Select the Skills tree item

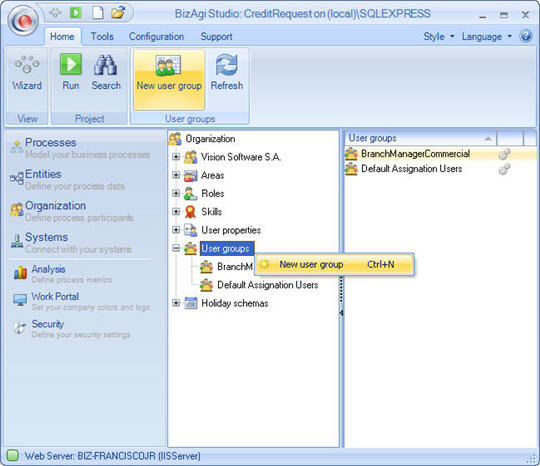pos(211,211)
